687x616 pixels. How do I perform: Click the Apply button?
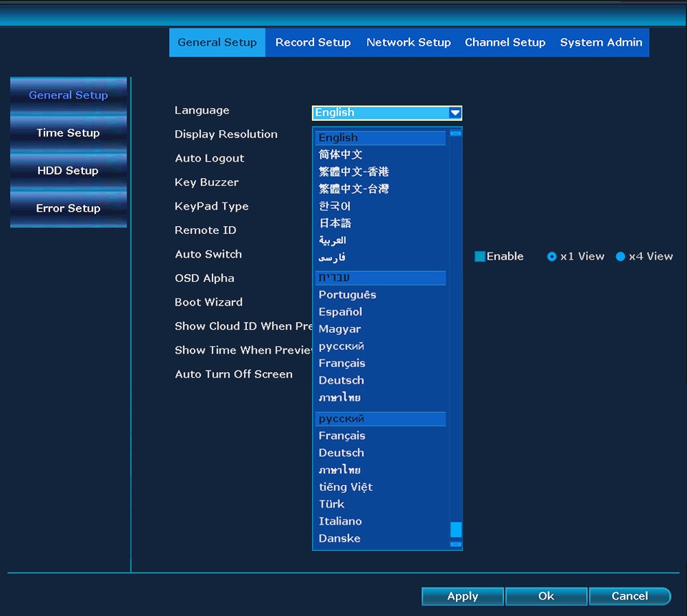tap(462, 596)
